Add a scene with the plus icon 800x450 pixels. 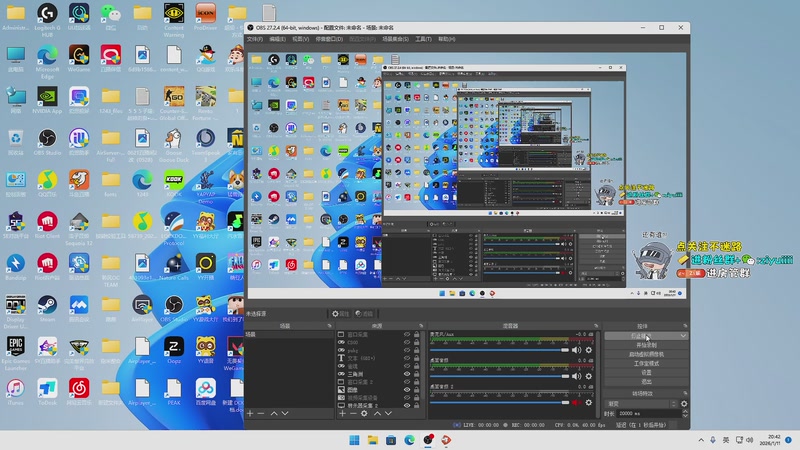(x=250, y=413)
